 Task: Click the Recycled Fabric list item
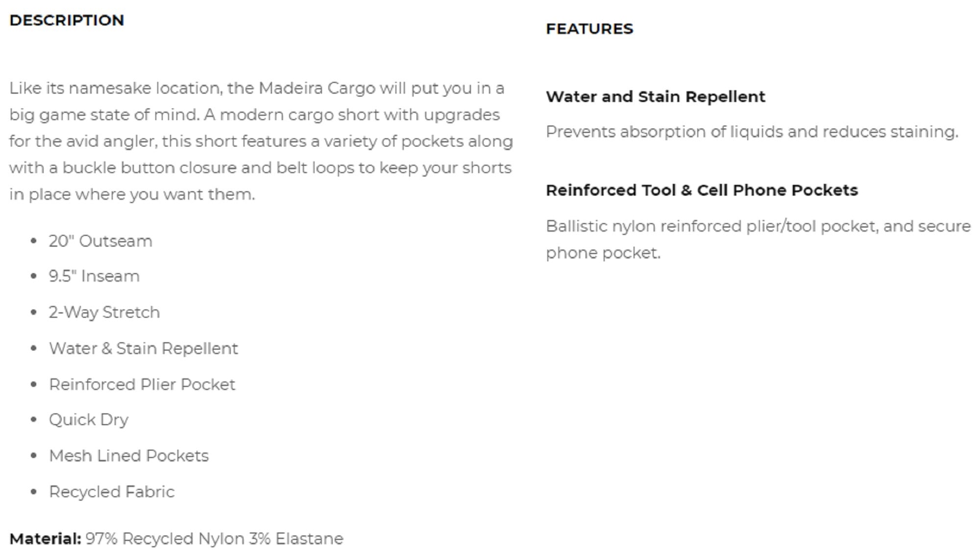pyautogui.click(x=112, y=492)
